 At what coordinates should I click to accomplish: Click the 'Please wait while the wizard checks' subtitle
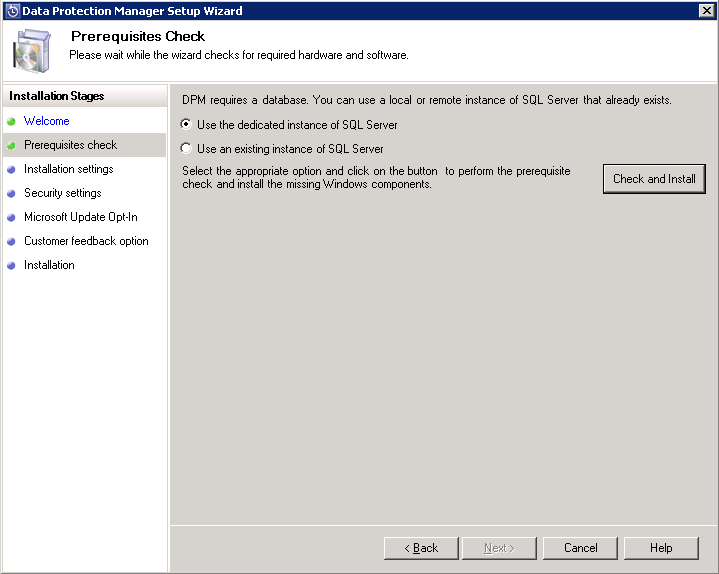tap(238, 55)
